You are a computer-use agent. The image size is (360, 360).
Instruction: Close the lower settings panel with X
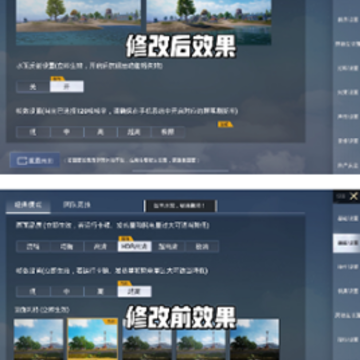pos(354,196)
